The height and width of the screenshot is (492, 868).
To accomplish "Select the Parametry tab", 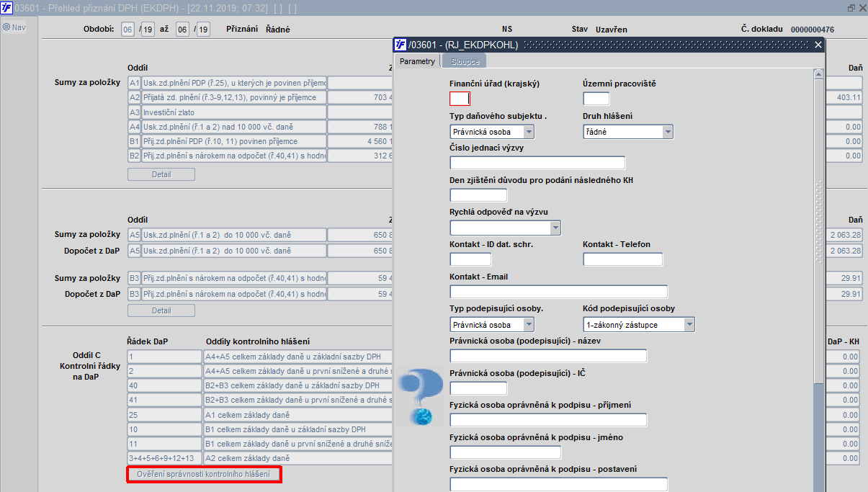I will pos(418,61).
